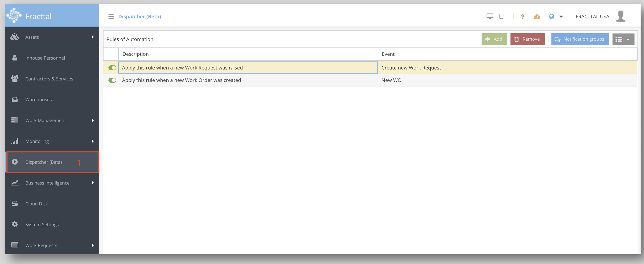Select the New WO rule row
644x264 pixels.
(x=391, y=80)
